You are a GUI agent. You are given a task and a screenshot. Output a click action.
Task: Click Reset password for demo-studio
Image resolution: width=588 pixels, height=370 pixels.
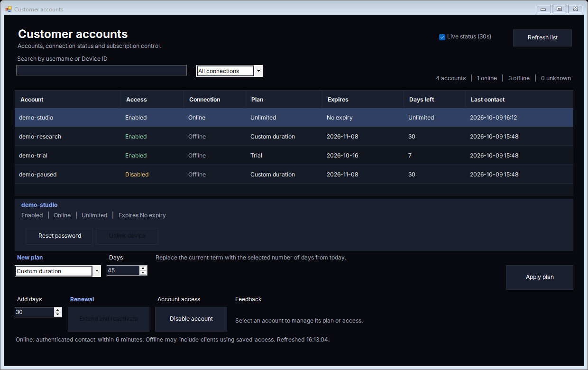pos(59,236)
